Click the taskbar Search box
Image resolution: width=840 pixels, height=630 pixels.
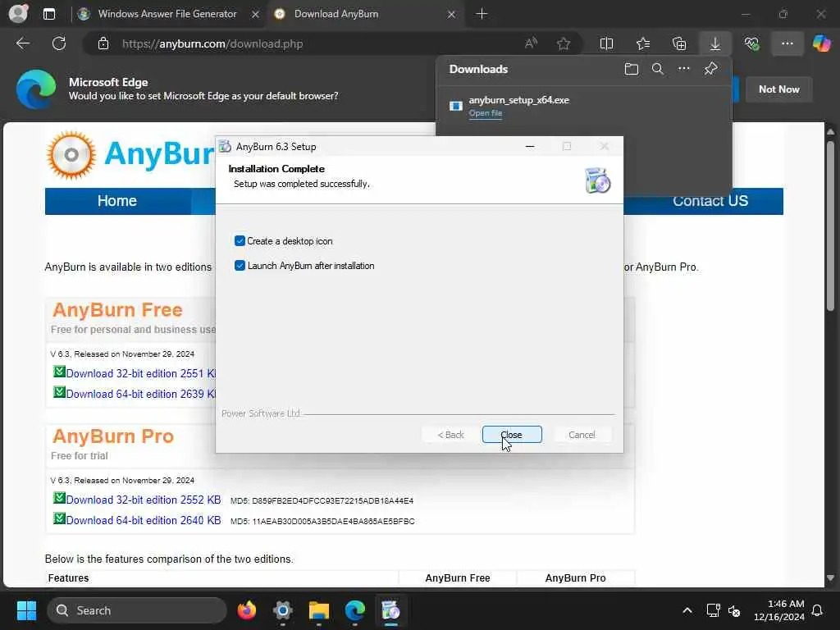[x=137, y=610]
